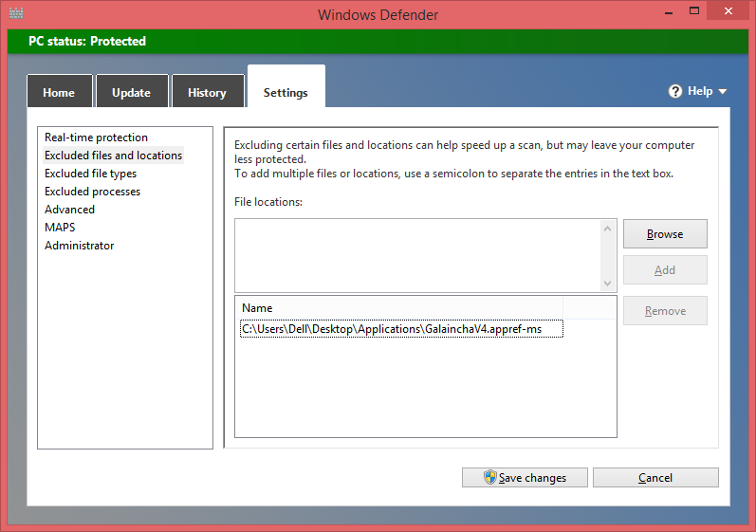Open the Update tab
Image resolution: width=756 pixels, height=532 pixels.
coord(131,92)
